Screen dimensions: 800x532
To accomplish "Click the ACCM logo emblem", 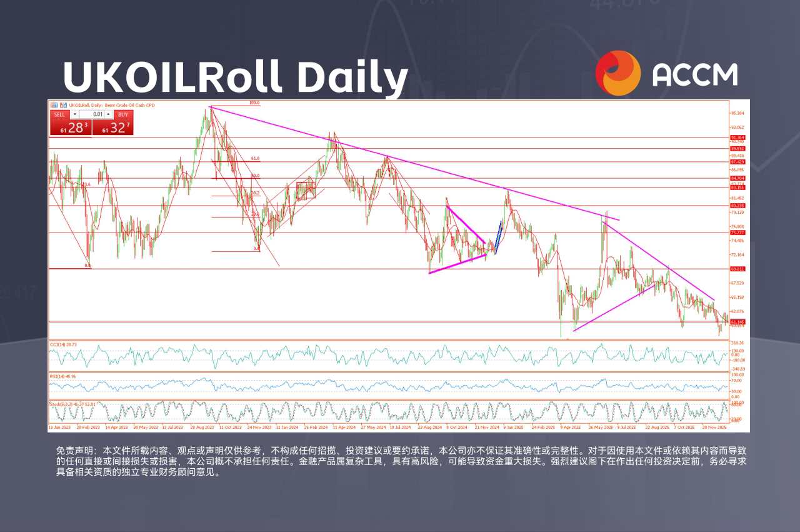I will click(x=618, y=73).
